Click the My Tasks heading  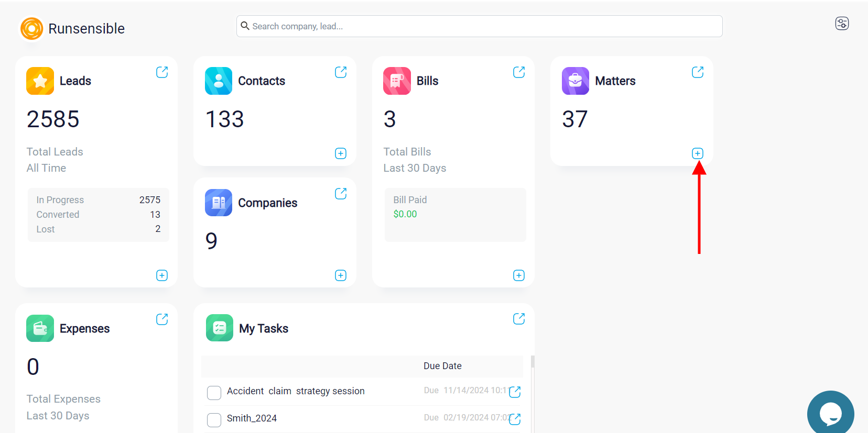point(264,328)
